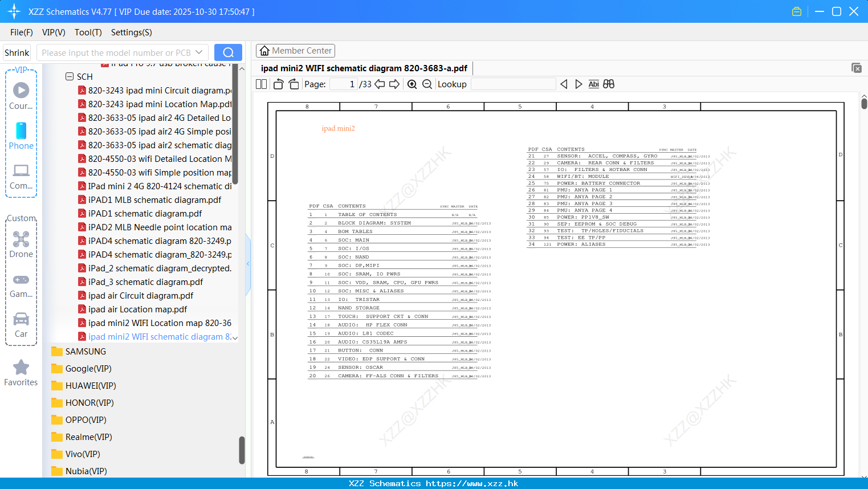
Task: Open iPAD1 schematic diagram.pdf
Action: coord(140,213)
